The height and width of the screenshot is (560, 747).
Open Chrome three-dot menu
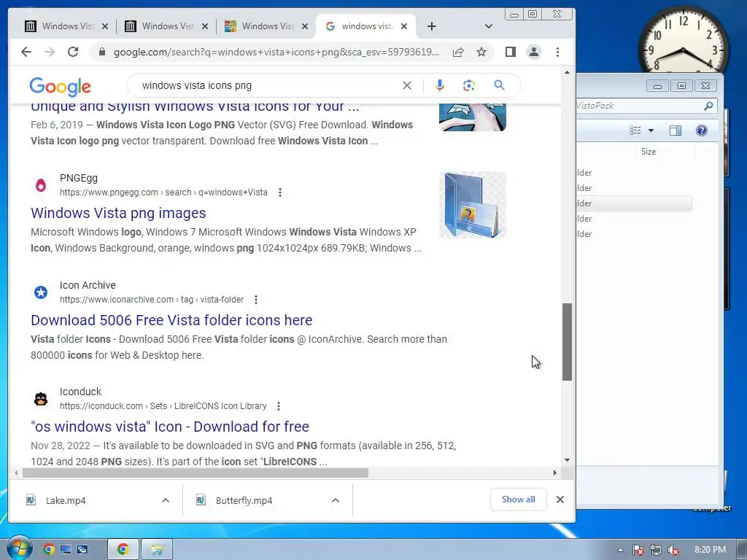pyautogui.click(x=557, y=52)
